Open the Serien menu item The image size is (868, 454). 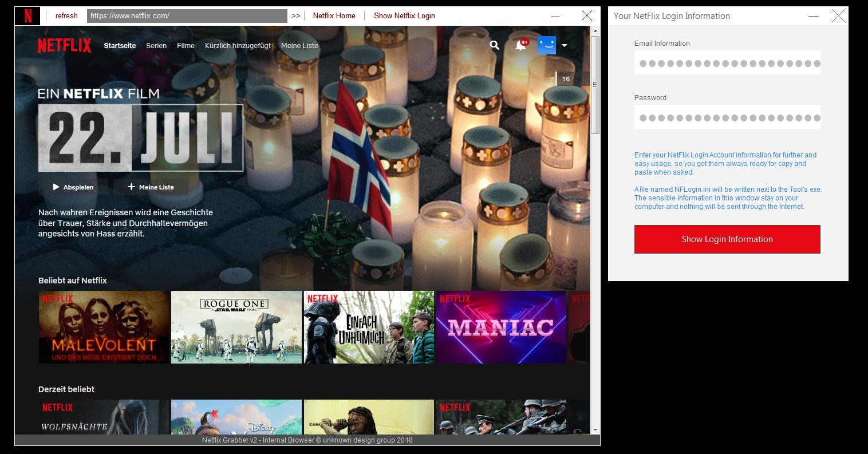tap(156, 45)
